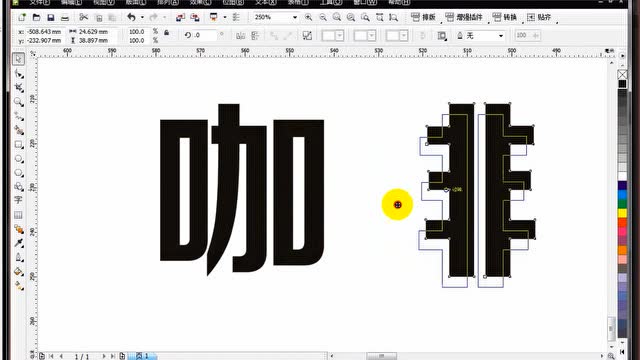Screen dimensions: 640x360
Task: Click the zoom out magnifier
Action: (x=323, y=17)
